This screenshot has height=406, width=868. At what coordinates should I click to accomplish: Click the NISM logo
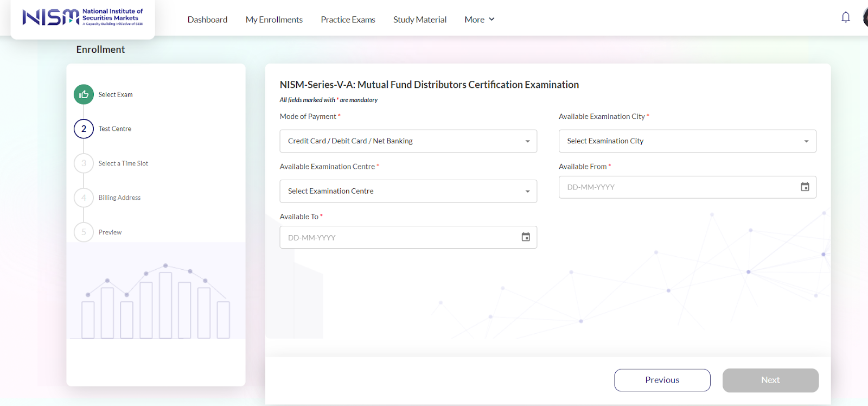click(82, 17)
